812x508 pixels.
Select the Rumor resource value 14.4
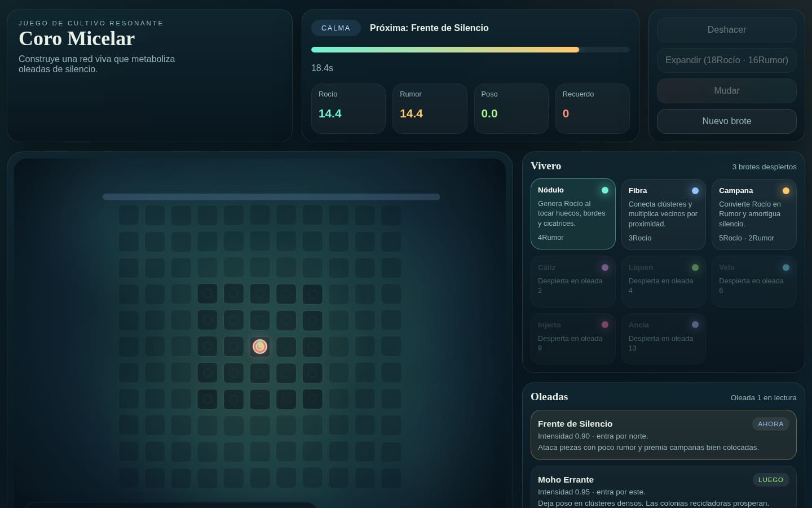coord(411,113)
